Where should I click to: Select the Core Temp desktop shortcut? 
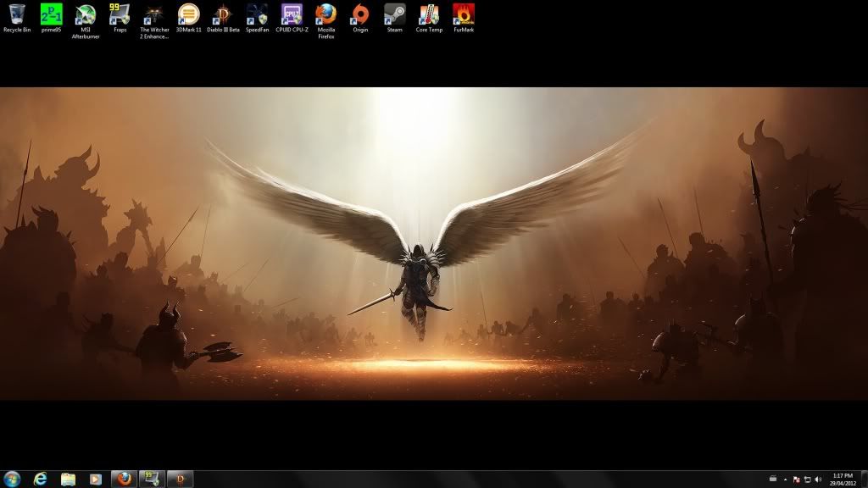pos(429,19)
